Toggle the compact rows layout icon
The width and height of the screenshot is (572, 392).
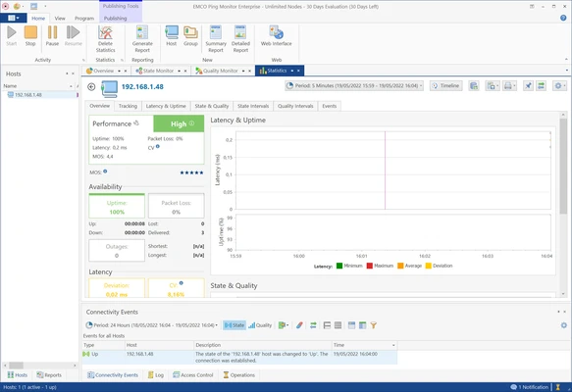[338, 325]
